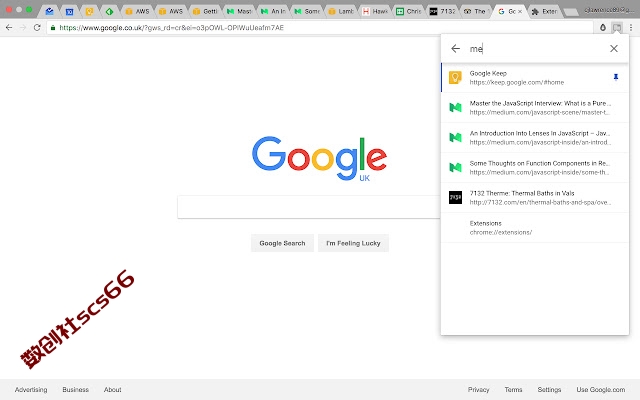Close the active Google tab
Viewport: 640px width, 400px height.
coord(520,11)
